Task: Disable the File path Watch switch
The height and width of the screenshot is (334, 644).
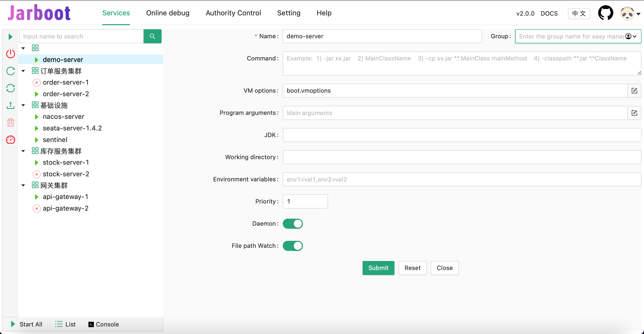Action: tap(293, 246)
